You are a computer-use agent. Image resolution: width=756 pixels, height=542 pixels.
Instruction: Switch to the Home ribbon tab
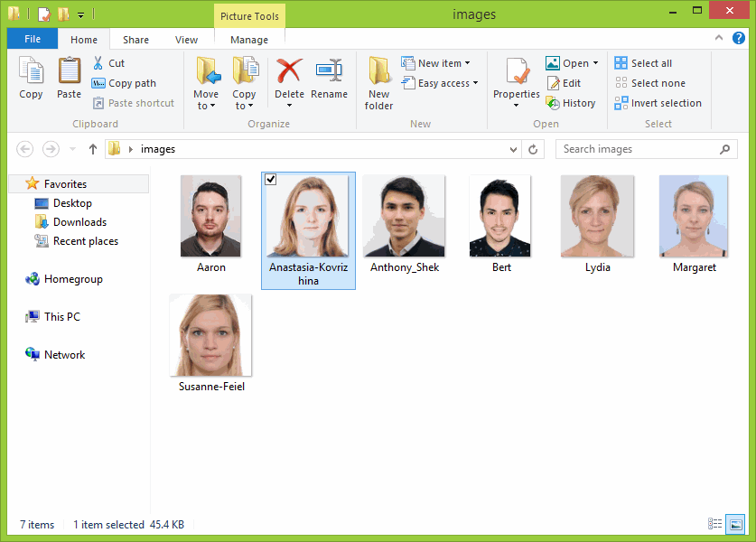point(84,40)
